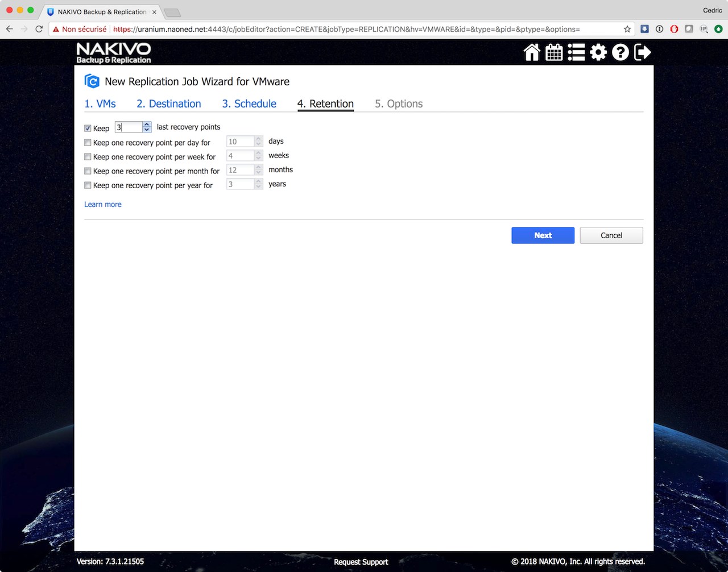Go to the 3. Schedule step
Image resolution: width=728 pixels, height=572 pixels.
(x=249, y=103)
